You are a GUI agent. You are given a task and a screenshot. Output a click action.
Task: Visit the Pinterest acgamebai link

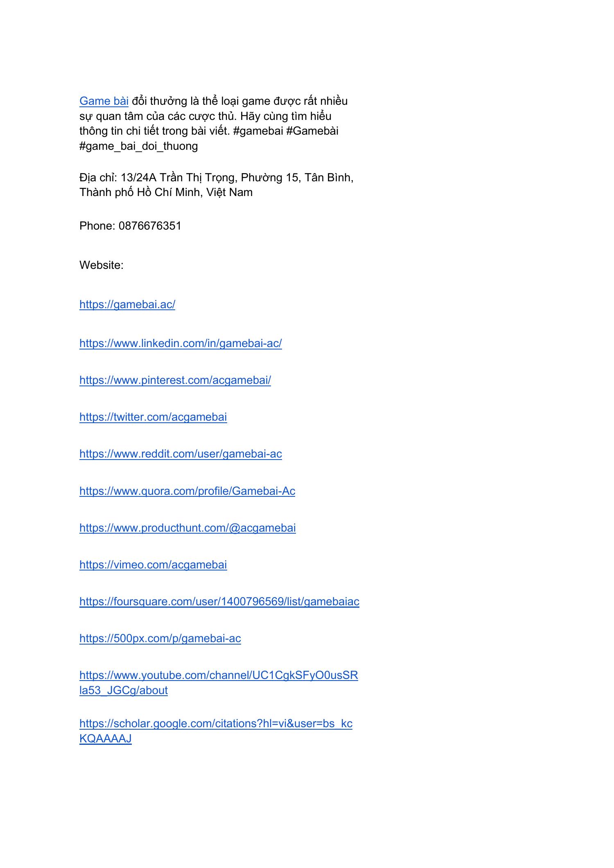coord(175,380)
